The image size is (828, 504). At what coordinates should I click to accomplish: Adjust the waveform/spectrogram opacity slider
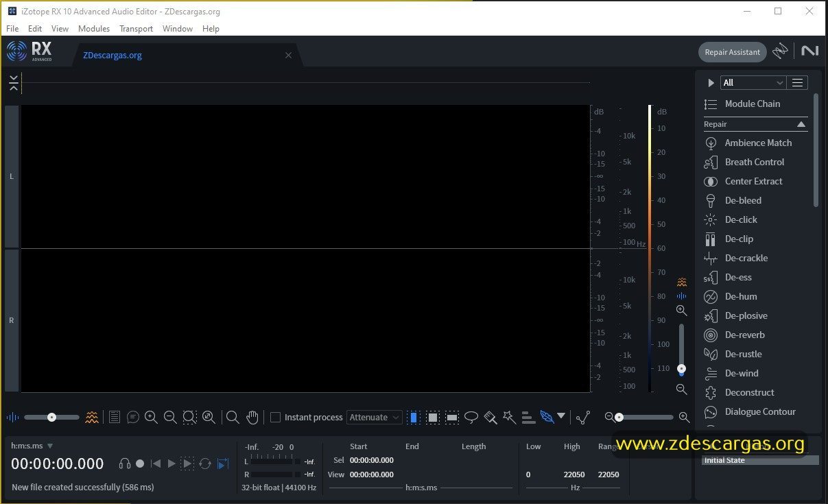(51, 417)
